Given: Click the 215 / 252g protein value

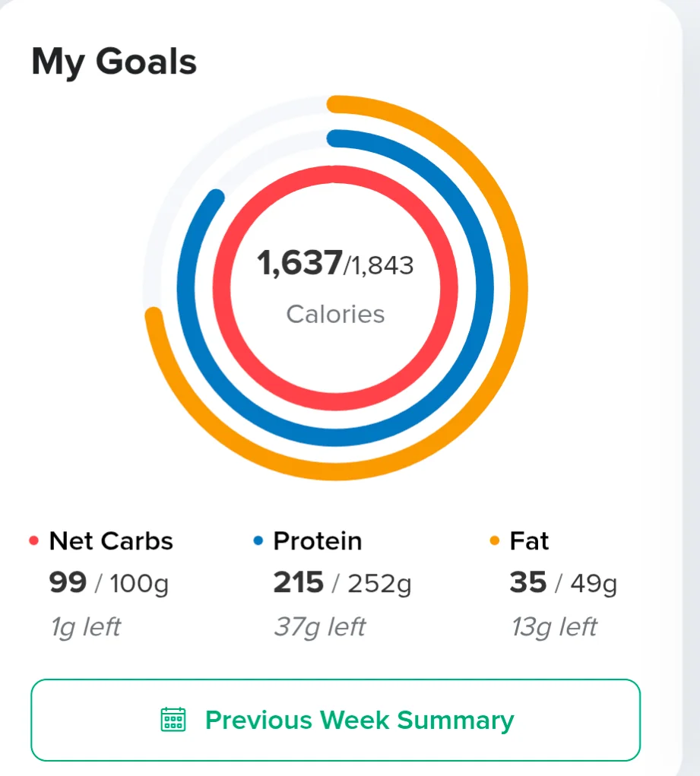Looking at the screenshot, I should [342, 583].
